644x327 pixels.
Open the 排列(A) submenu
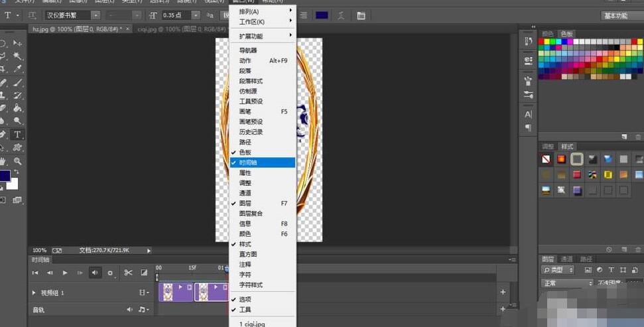[x=263, y=11]
